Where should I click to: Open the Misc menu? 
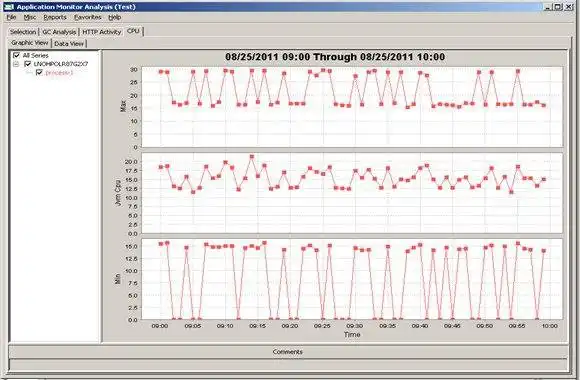(x=30, y=17)
